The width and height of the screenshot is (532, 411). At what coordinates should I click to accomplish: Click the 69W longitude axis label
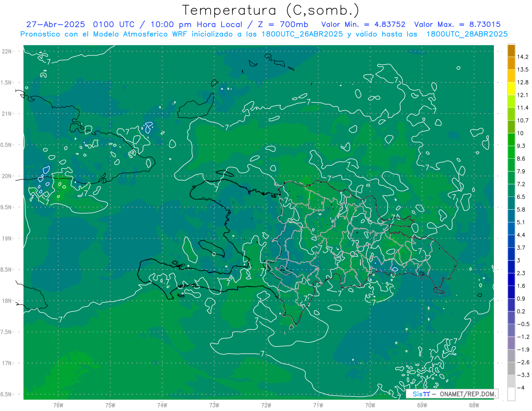[422, 405]
